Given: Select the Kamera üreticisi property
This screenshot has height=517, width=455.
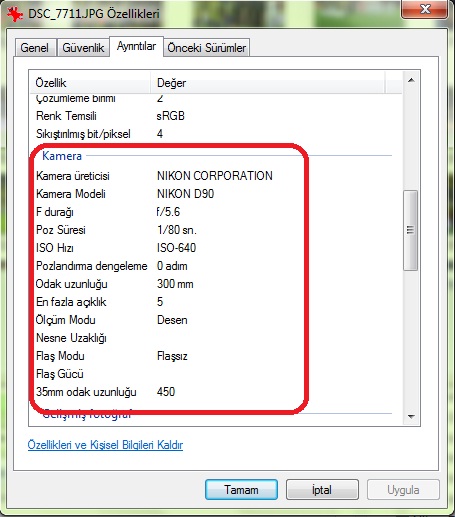Looking at the screenshot, I should 73,176.
